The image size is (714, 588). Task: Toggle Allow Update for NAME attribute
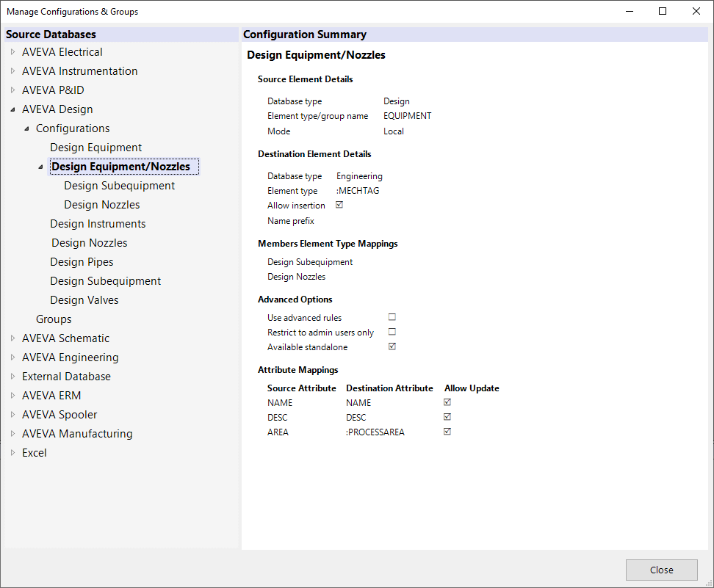[447, 402]
